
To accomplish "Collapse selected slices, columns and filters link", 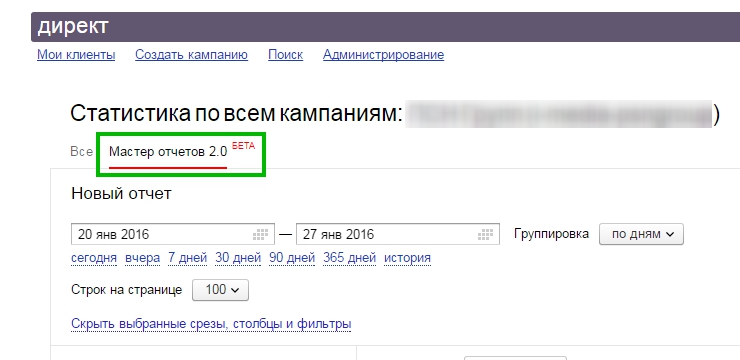I will coord(211,324).
